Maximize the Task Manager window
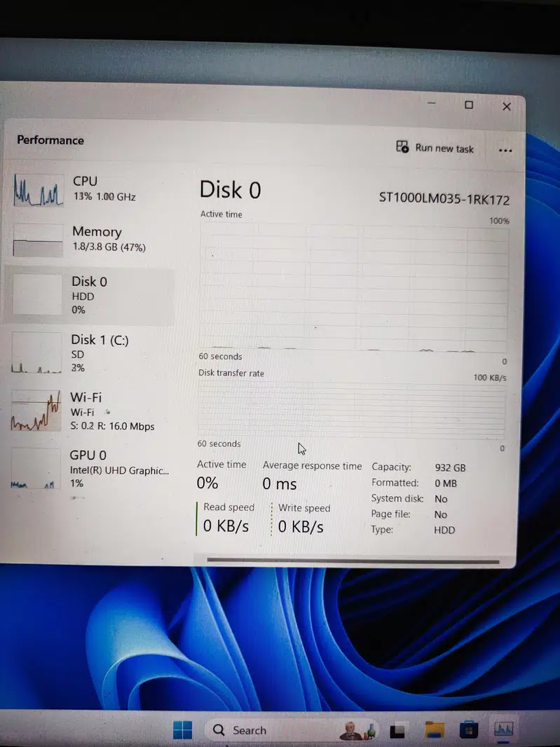 [x=469, y=105]
